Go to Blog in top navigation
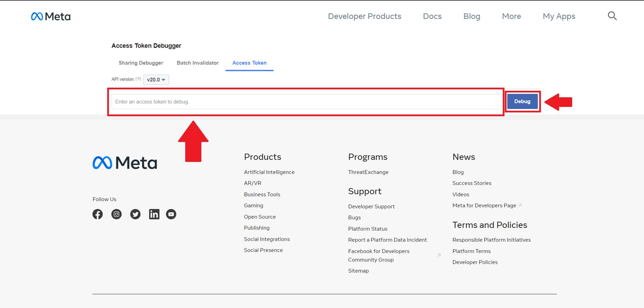The width and height of the screenshot is (644, 308). coord(472,16)
